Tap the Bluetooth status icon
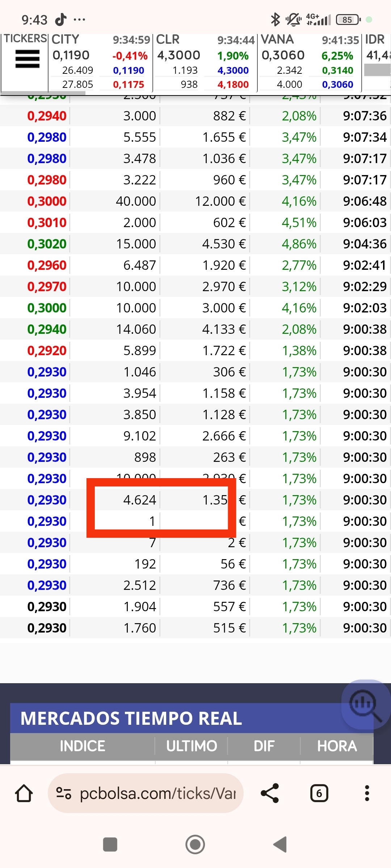The image size is (391, 868). (x=276, y=20)
